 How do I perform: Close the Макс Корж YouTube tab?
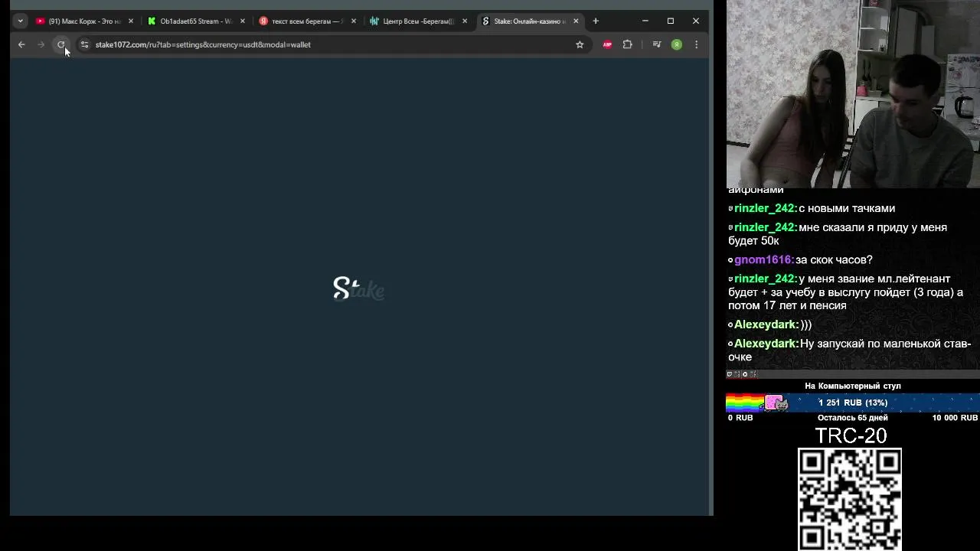(131, 21)
